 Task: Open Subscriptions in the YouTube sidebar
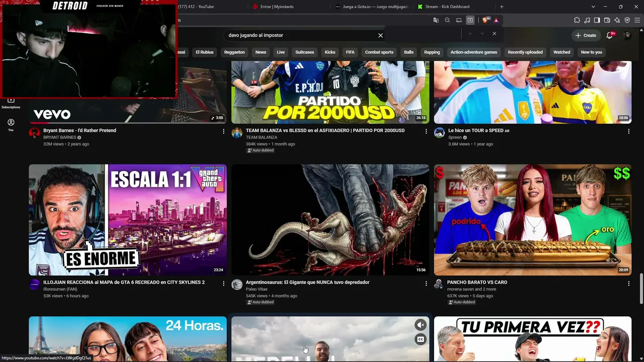[11, 103]
